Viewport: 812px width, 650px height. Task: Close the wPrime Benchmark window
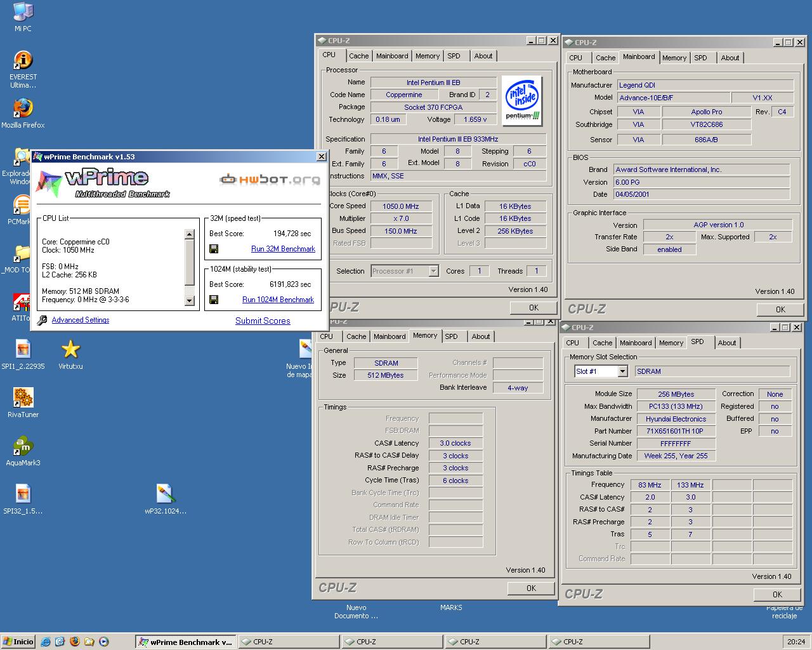(322, 156)
